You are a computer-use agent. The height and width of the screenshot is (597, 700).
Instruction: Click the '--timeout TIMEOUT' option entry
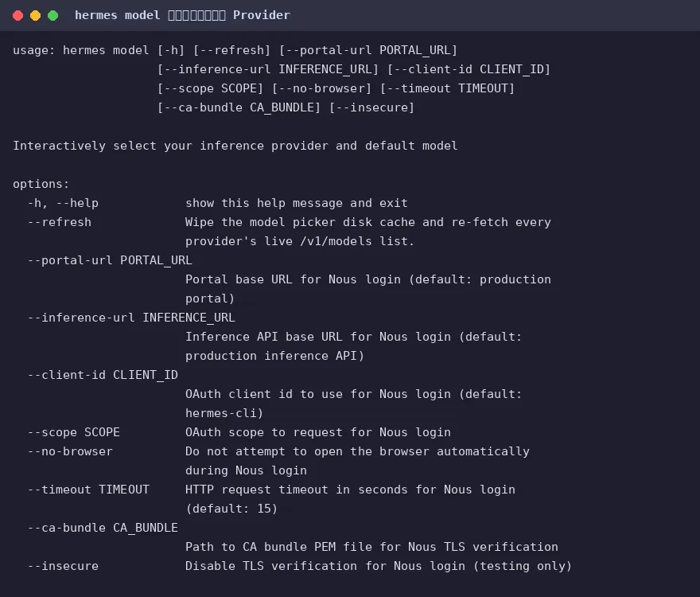point(88,490)
